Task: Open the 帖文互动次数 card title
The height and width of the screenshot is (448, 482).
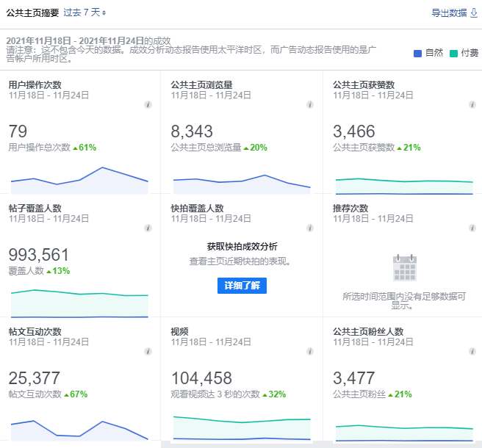Action: (x=35, y=331)
